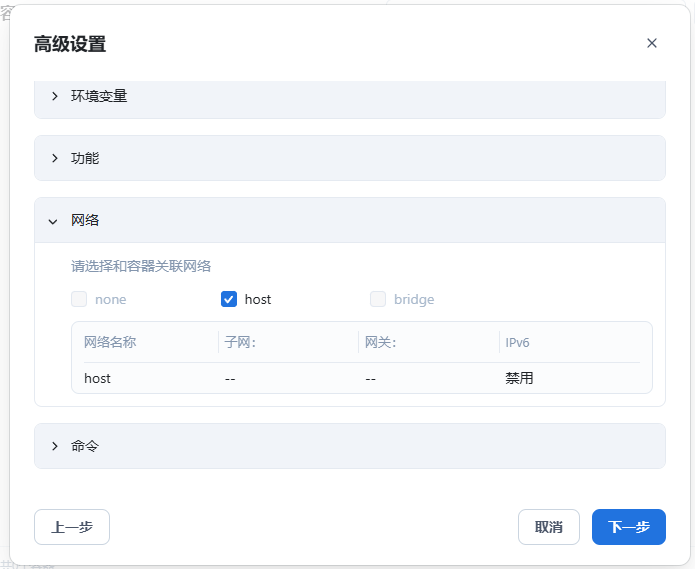Viewport: 695px width, 569px height.
Task: Click the 网关 column header
Action: click(380, 342)
